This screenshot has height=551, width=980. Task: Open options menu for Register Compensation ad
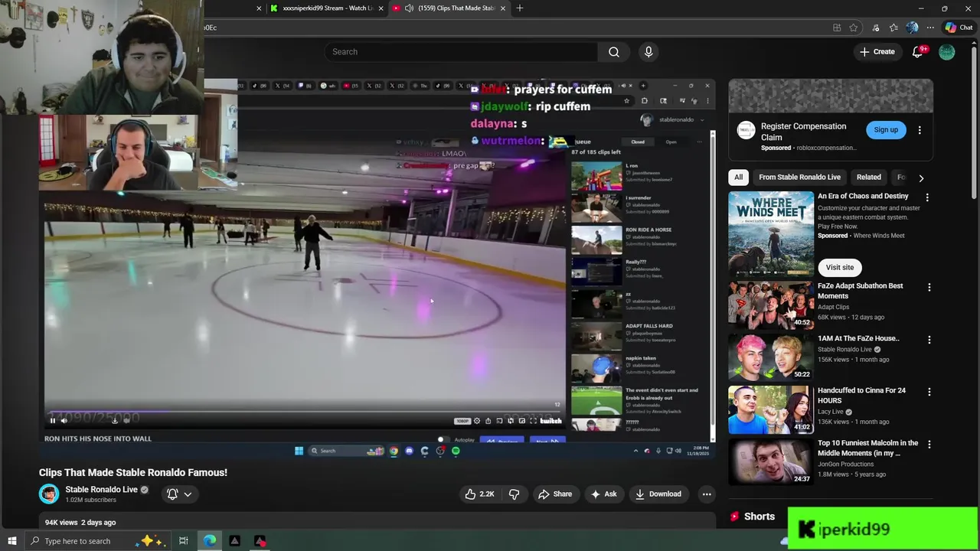920,130
